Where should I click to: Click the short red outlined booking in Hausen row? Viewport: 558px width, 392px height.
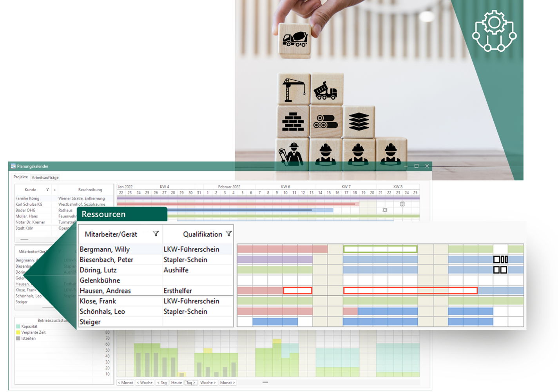pos(297,290)
